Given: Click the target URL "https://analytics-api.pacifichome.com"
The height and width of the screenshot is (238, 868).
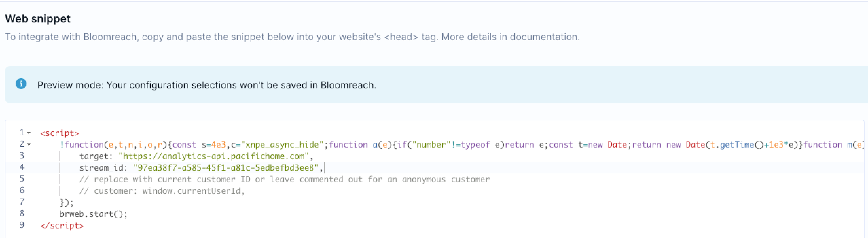Looking at the screenshot, I should pyautogui.click(x=214, y=156).
